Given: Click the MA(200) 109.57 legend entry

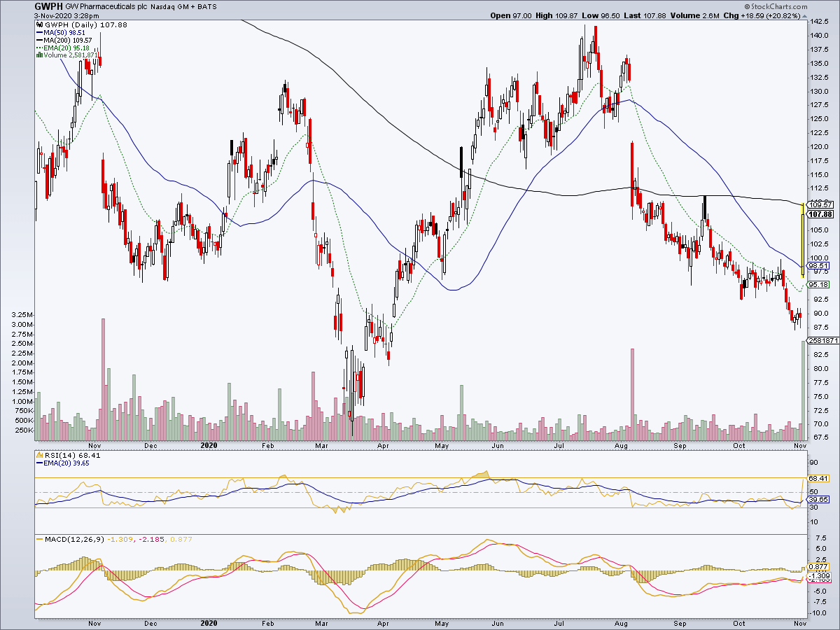Looking at the screenshot, I should pyautogui.click(x=65, y=40).
